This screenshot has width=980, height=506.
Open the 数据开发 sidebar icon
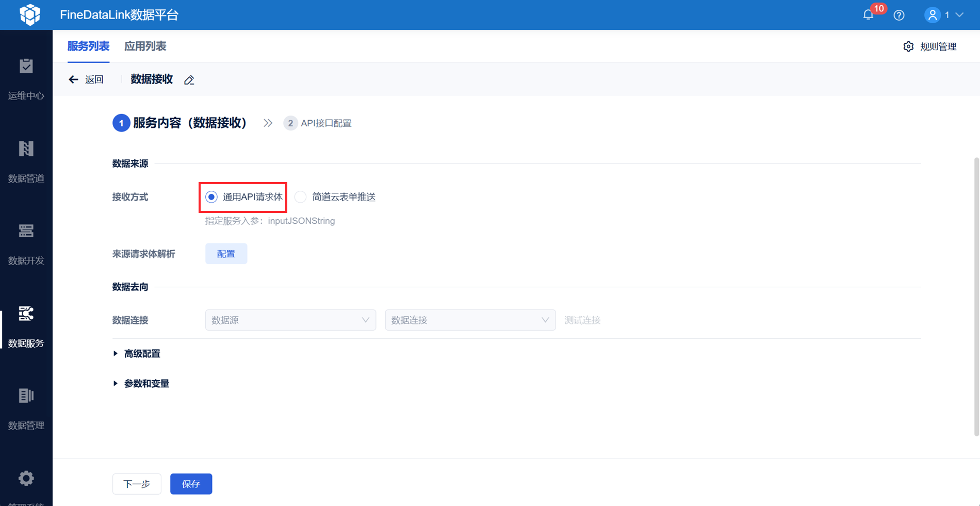click(26, 231)
